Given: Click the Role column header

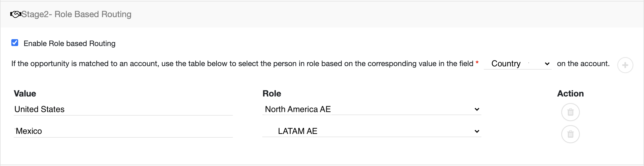Looking at the screenshot, I should (x=272, y=94).
